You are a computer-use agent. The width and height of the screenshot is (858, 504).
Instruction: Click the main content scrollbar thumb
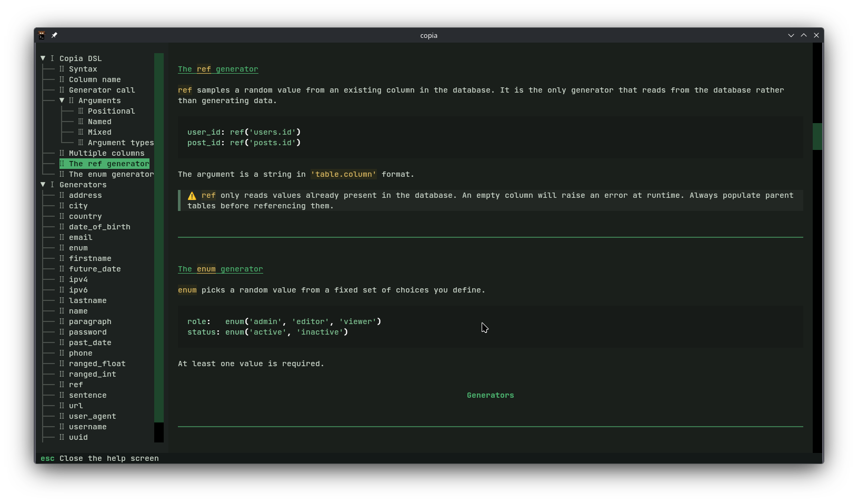[x=817, y=136]
